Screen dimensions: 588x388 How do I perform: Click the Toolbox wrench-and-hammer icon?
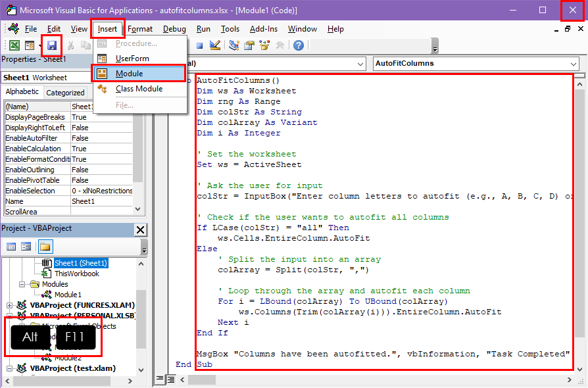(280, 45)
